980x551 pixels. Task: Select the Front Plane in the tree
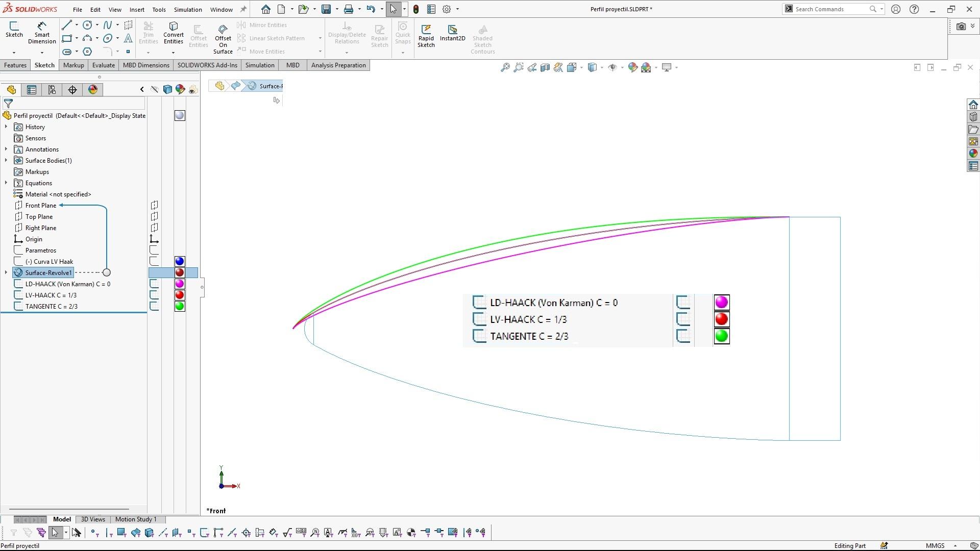[x=42, y=205]
